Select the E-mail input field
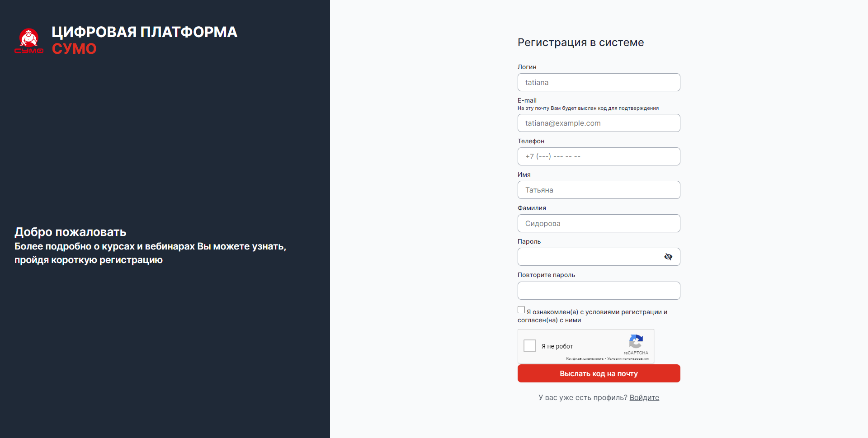The image size is (868, 438). 599,123
